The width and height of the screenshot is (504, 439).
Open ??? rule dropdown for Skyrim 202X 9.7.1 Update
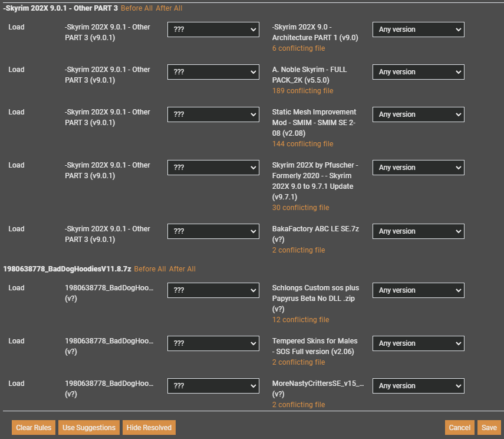pos(213,168)
